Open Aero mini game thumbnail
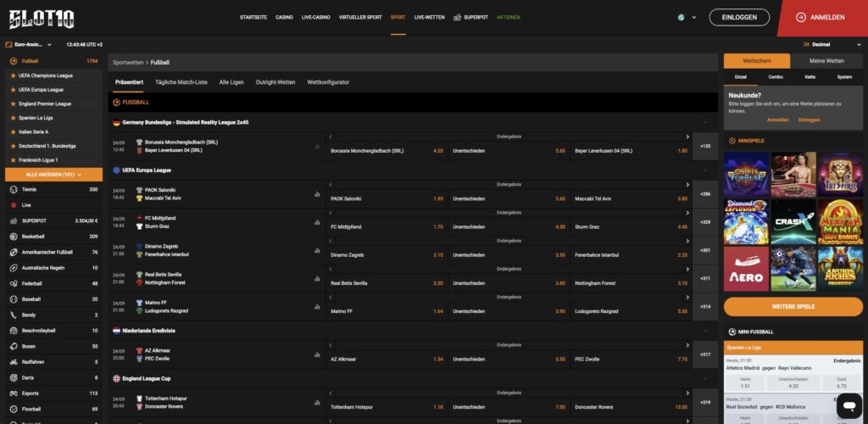Viewport: 868px width, 424px height. [x=746, y=269]
